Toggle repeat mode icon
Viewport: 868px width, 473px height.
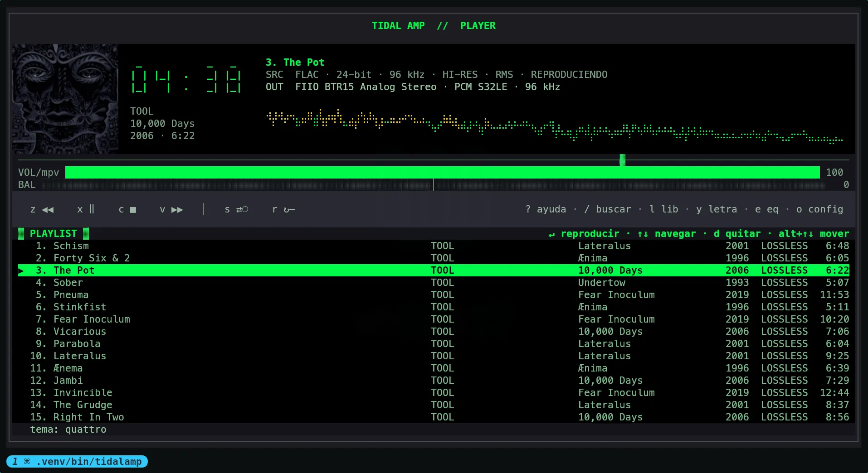pos(289,209)
